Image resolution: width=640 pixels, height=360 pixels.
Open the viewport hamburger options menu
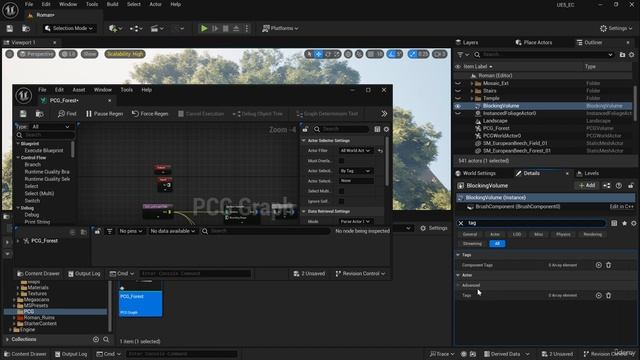(9, 54)
